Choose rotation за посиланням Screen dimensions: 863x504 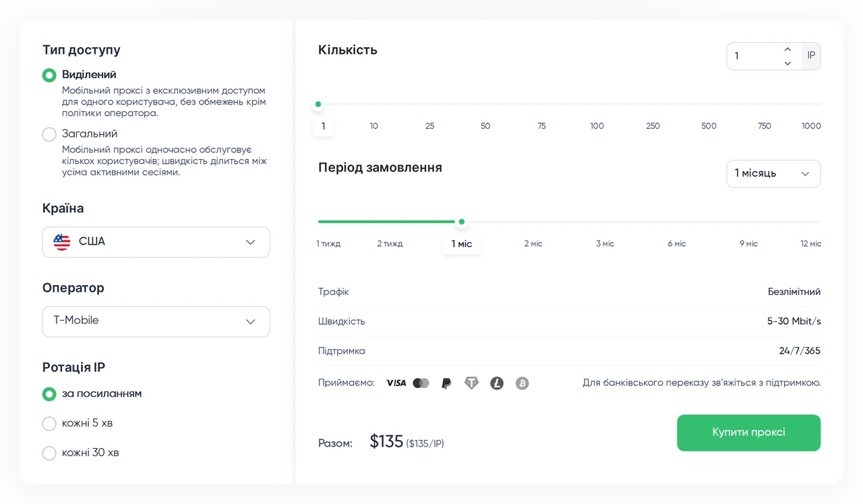[49, 393]
